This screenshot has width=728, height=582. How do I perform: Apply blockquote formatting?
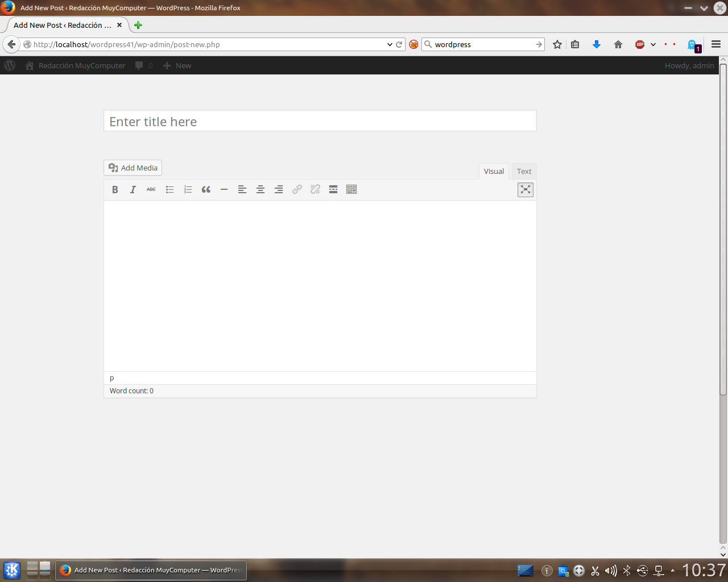(x=206, y=189)
